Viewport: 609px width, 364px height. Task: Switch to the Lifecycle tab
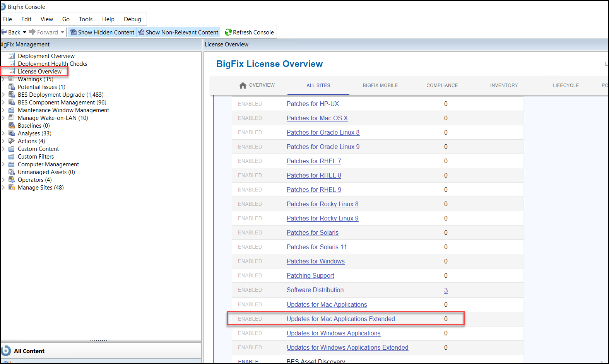tap(566, 85)
